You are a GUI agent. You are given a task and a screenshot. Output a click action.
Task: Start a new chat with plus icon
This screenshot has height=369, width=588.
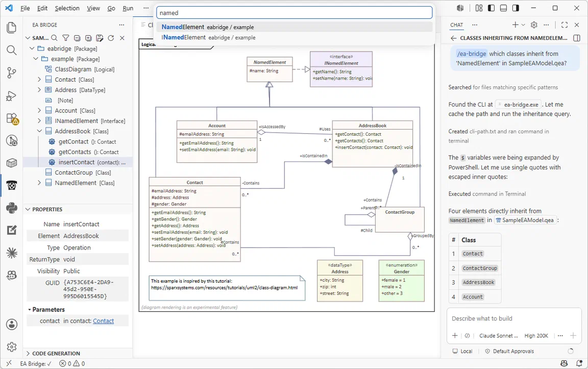515,24
